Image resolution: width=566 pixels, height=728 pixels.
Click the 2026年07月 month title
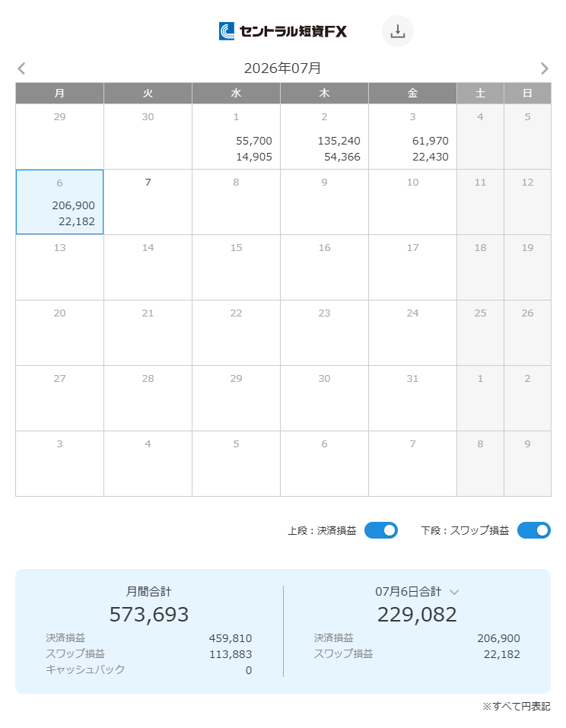[x=282, y=68]
